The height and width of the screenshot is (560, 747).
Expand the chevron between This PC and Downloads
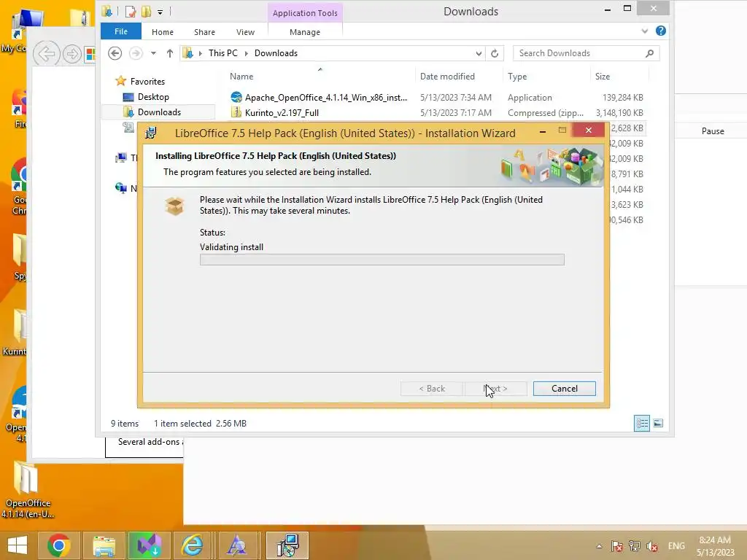(247, 53)
